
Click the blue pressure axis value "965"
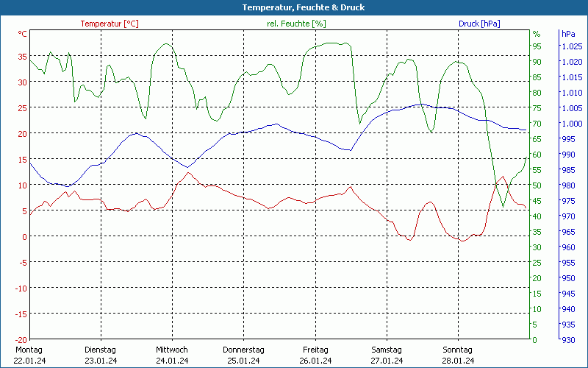pos(568,232)
